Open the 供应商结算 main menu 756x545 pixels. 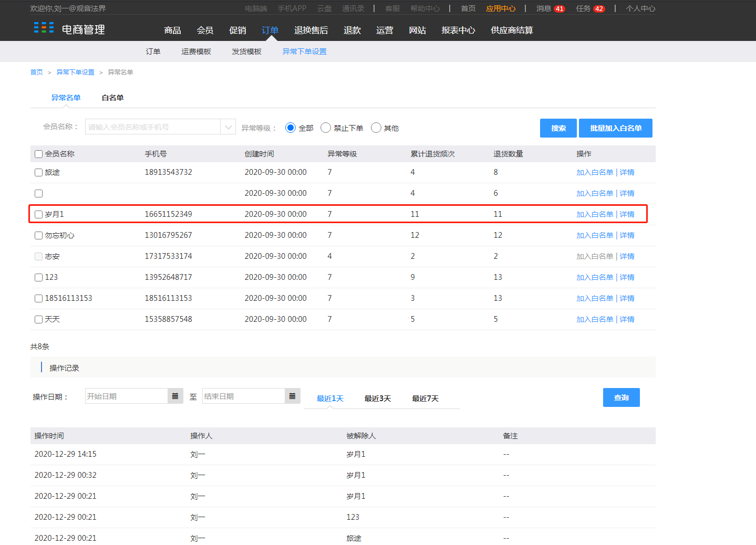512,30
